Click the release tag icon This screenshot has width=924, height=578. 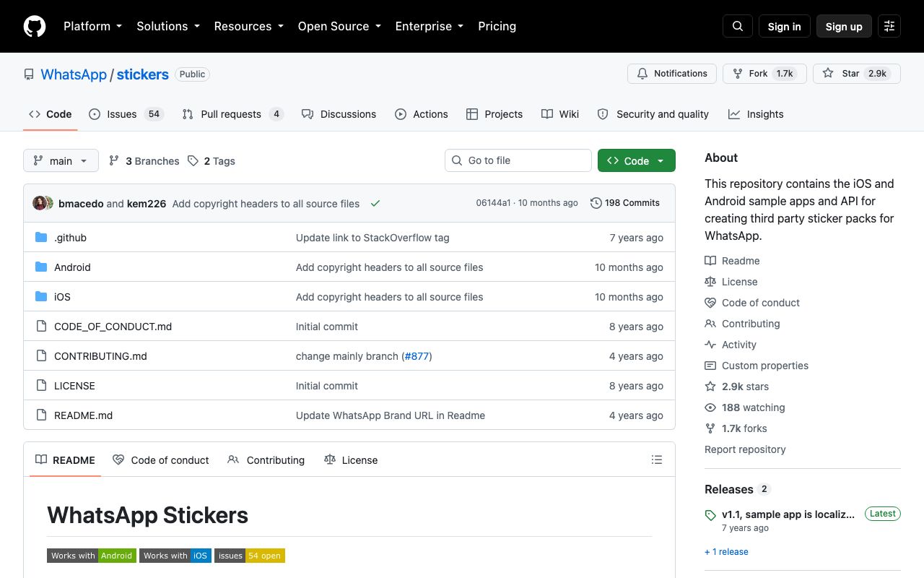tap(710, 515)
